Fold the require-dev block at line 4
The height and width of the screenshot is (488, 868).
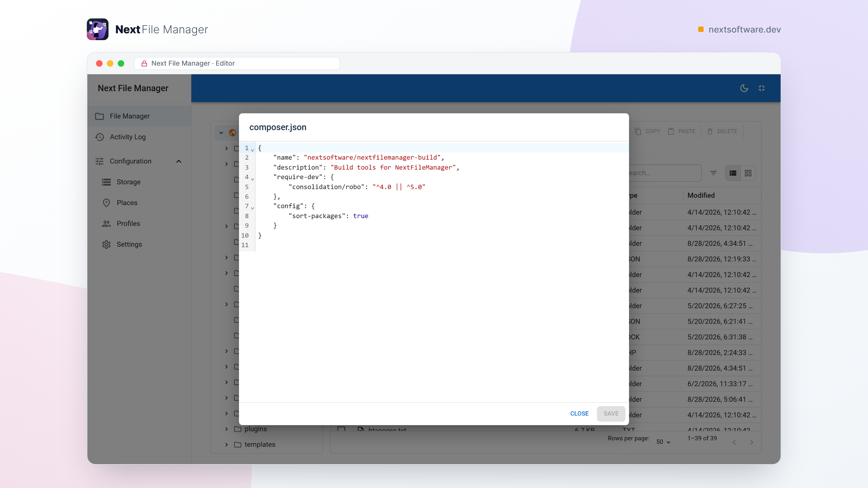(252, 179)
